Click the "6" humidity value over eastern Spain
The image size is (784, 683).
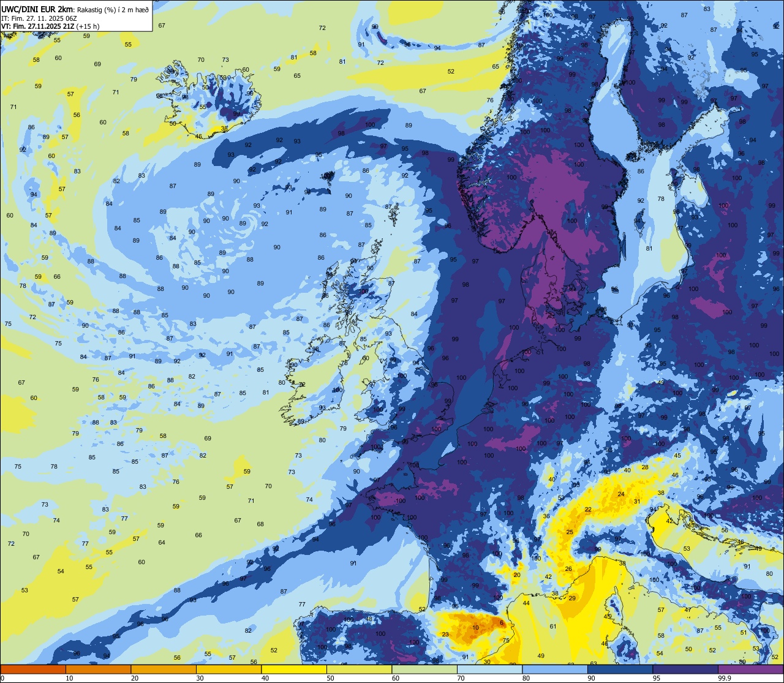pyautogui.click(x=502, y=623)
